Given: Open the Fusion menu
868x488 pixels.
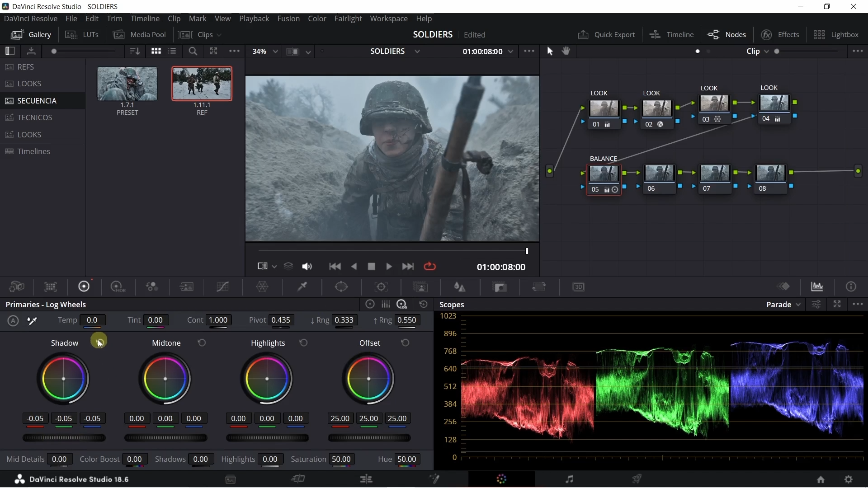Looking at the screenshot, I should point(288,19).
